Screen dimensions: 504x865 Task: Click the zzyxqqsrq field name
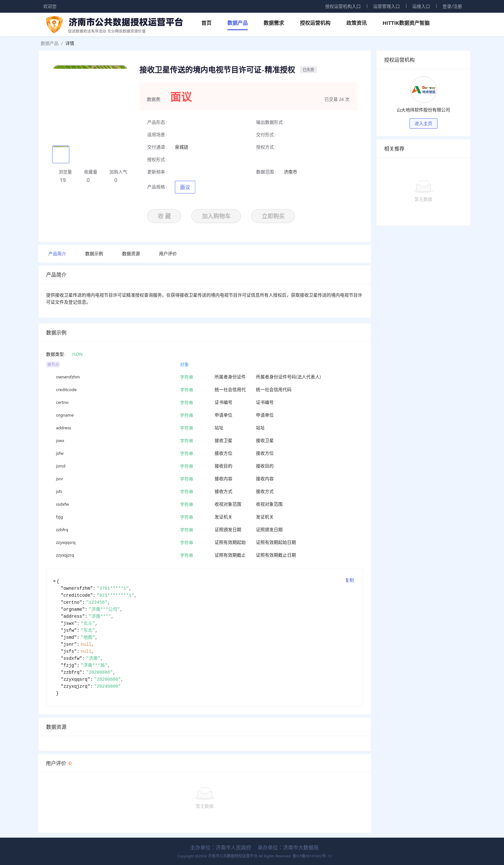point(66,542)
